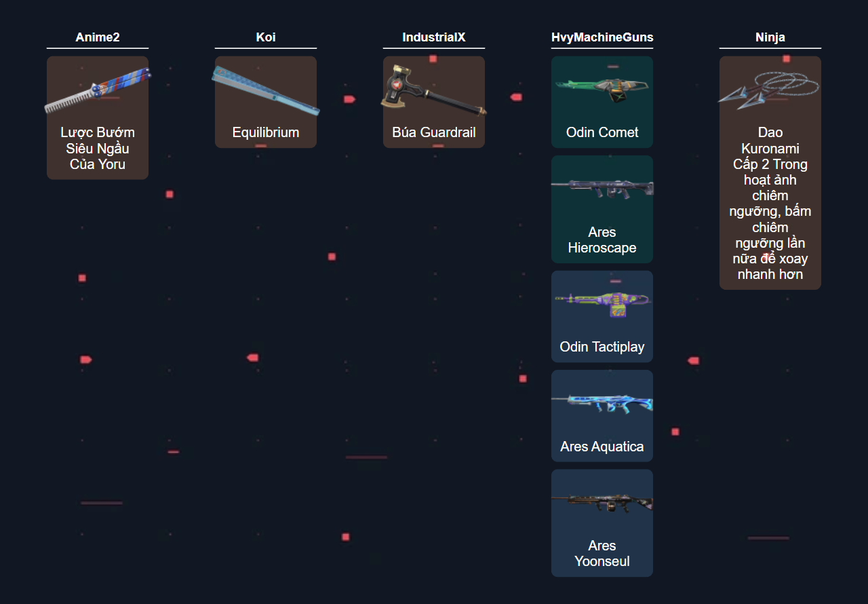Select the Ninja column header
This screenshot has height=604, width=868.
pyautogui.click(x=770, y=37)
